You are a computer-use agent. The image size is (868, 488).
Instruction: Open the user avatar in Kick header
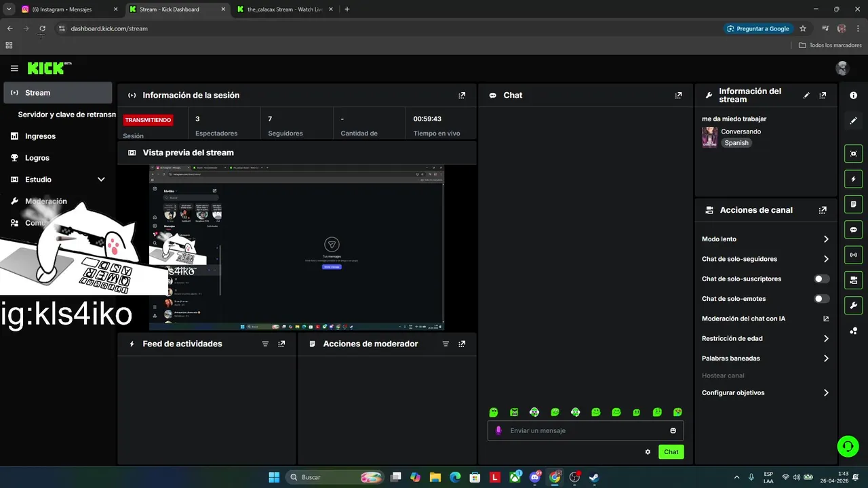842,68
